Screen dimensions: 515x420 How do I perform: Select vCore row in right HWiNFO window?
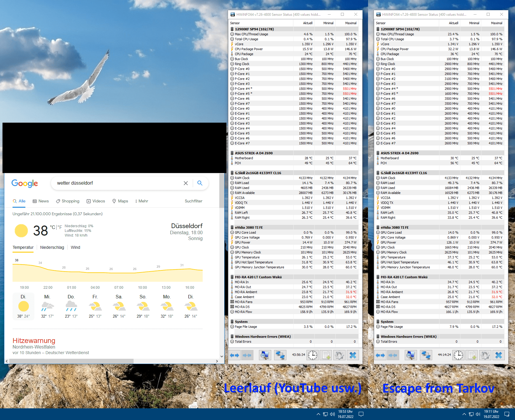[x=440, y=44]
